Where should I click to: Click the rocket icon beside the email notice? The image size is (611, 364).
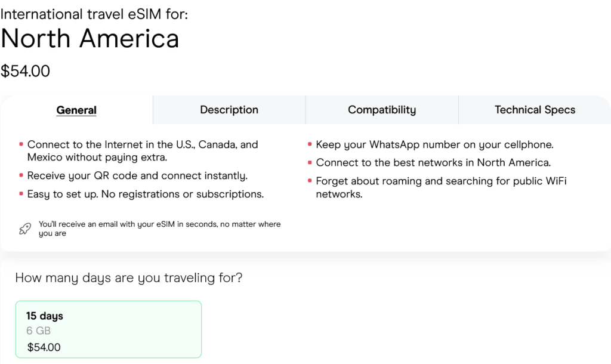coord(25,229)
